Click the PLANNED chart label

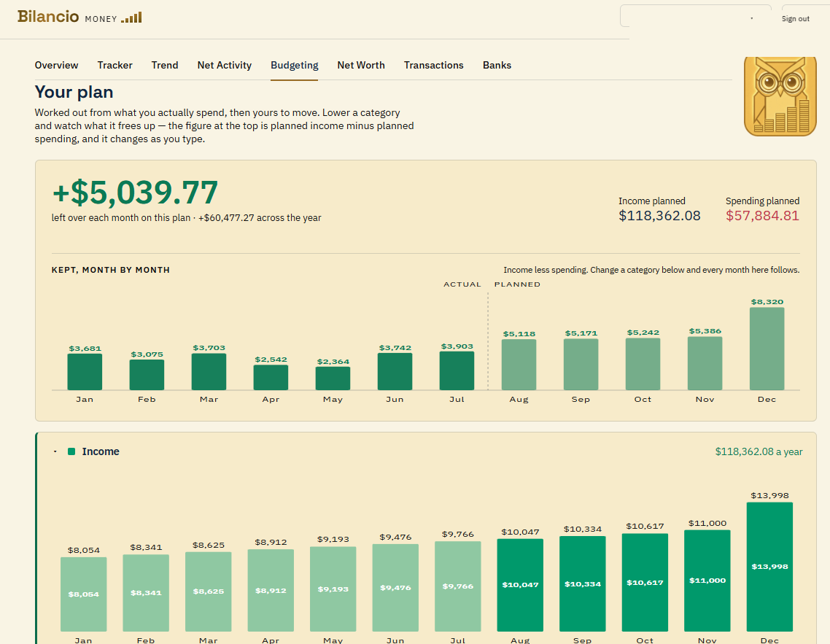pyautogui.click(x=517, y=284)
